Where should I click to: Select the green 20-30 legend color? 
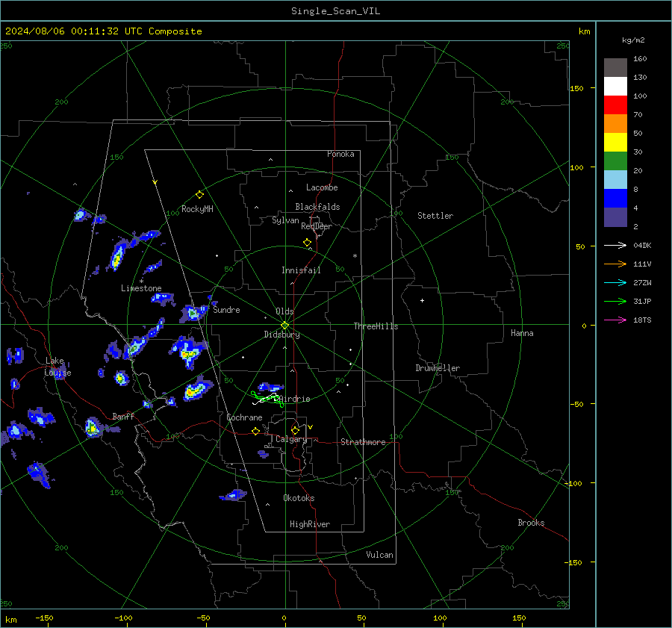tap(615, 161)
